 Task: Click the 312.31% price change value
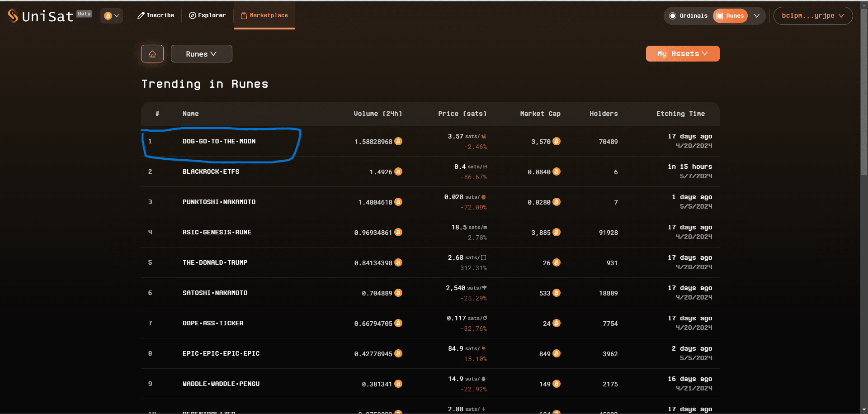[x=473, y=268]
